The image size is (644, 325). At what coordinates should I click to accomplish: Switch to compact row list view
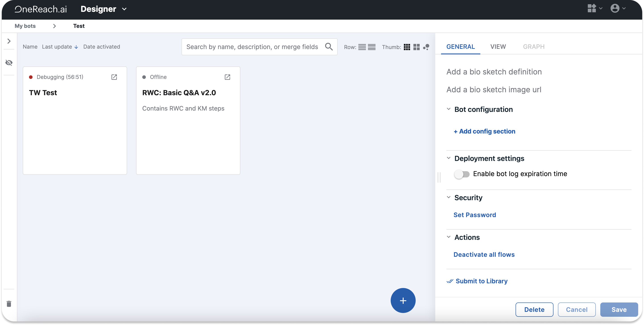(x=362, y=47)
